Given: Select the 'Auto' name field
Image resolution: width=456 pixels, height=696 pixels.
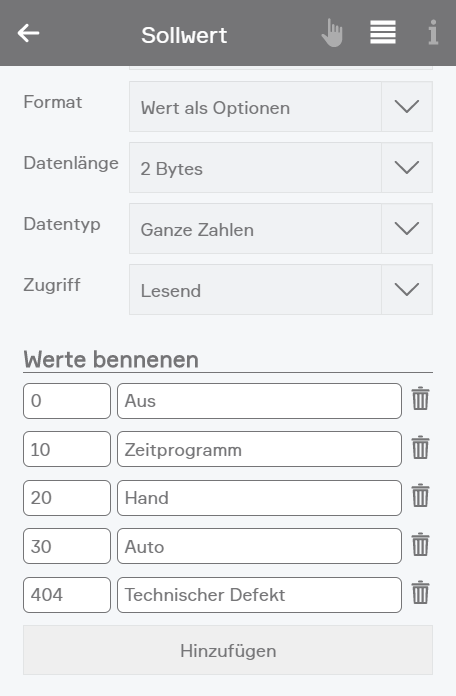Looking at the screenshot, I should [259, 546].
